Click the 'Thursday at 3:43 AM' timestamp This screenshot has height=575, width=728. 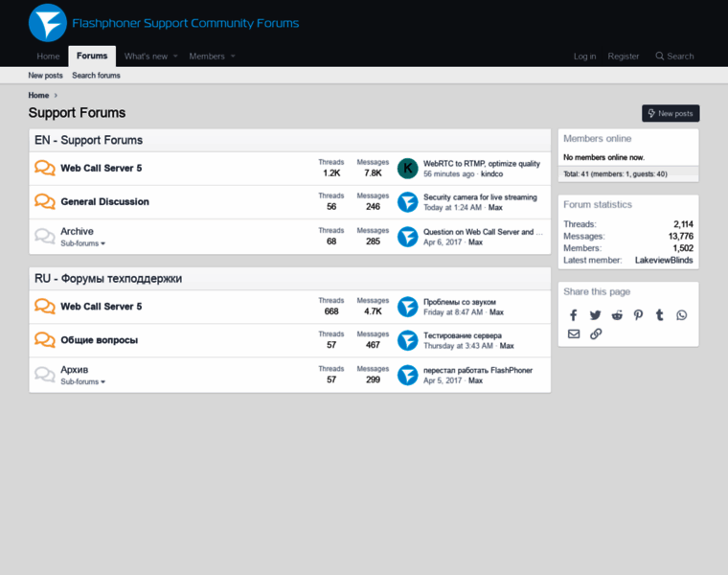click(458, 346)
